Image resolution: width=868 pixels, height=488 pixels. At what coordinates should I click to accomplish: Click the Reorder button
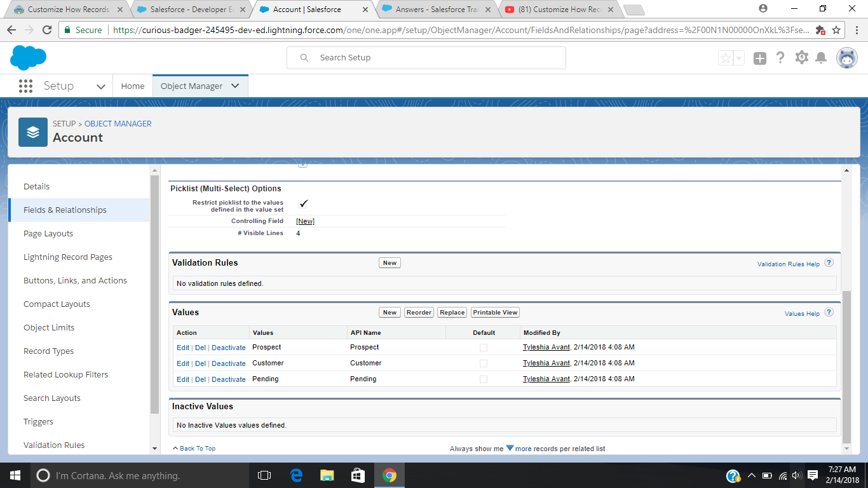419,312
